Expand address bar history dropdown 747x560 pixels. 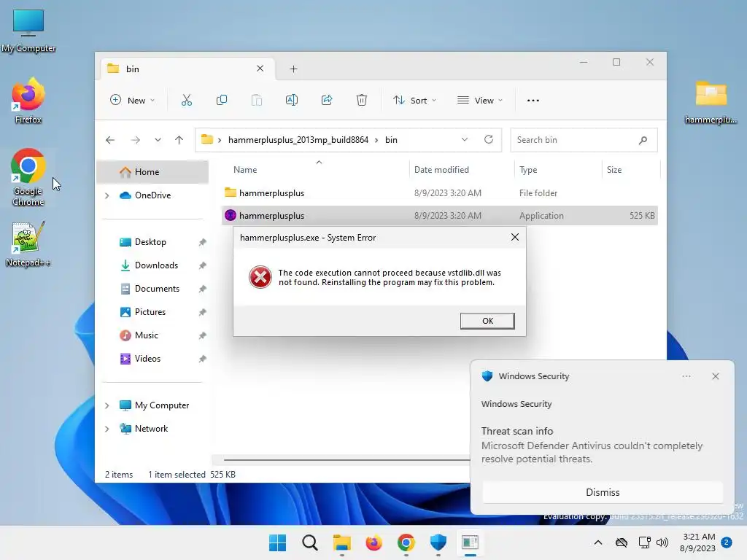point(465,139)
